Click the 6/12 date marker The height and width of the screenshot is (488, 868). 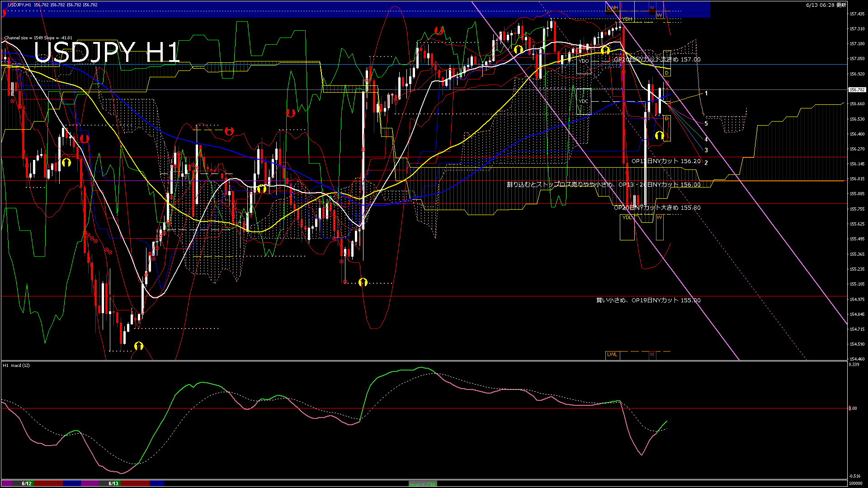tap(27, 483)
